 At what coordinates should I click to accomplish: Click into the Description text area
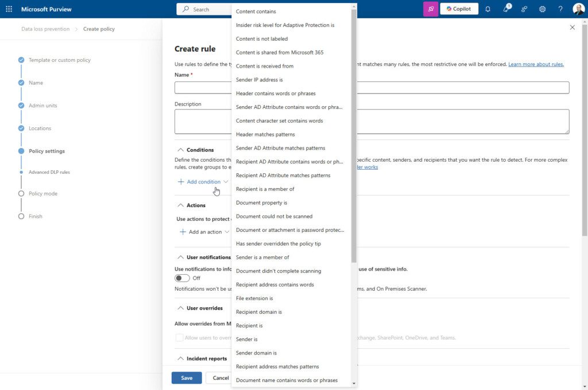tap(372, 122)
